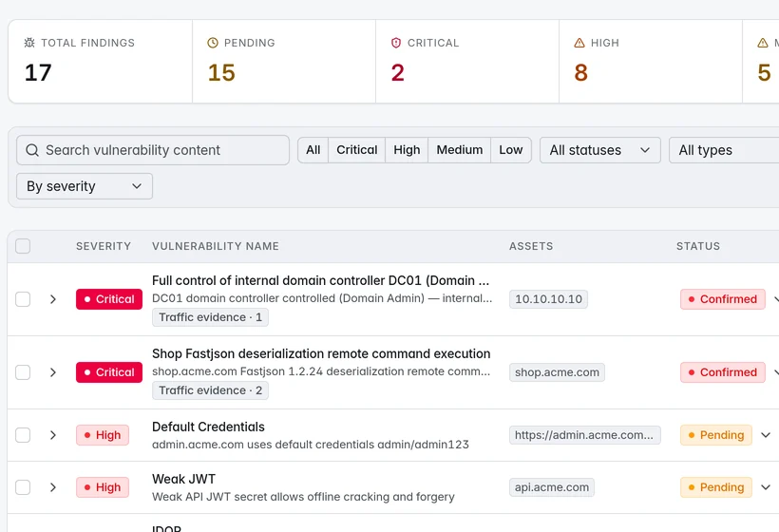Click the Total Findings count 17
Image resolution: width=779 pixels, height=532 pixels.
(38, 72)
